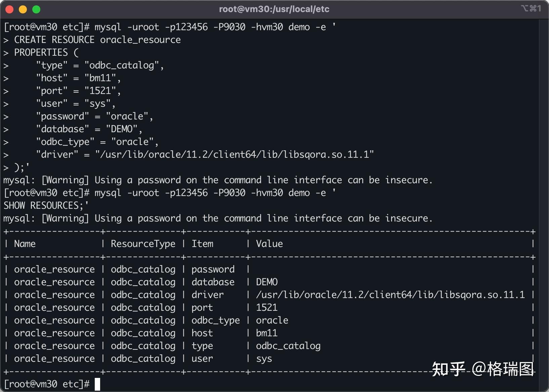The width and height of the screenshot is (549, 392).
Task: Click the window title root@vm30:/usr/local/etc
Action: click(x=274, y=9)
